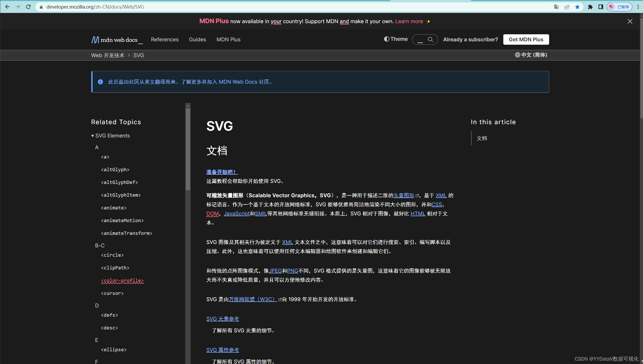
Task: Open the SMIL link
Action: point(261,214)
